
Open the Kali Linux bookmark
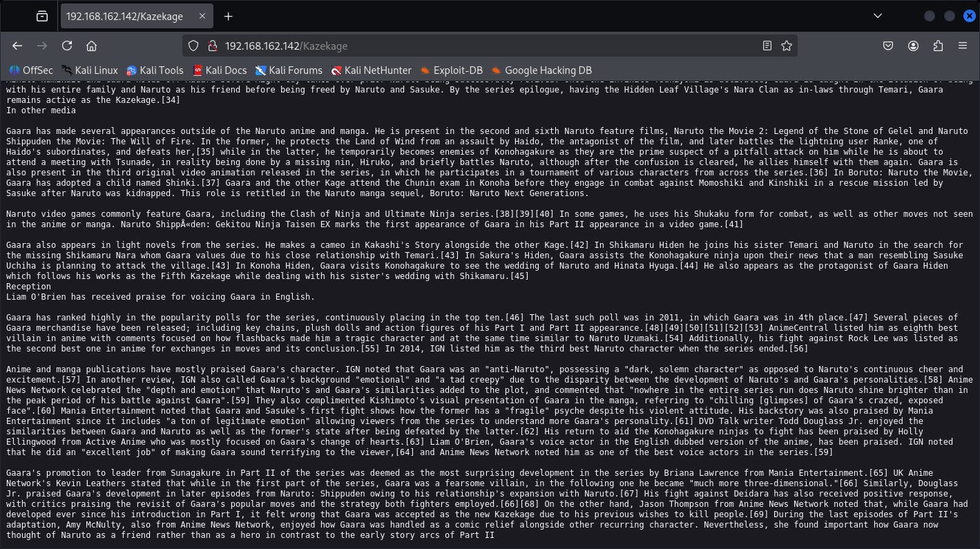(89, 70)
